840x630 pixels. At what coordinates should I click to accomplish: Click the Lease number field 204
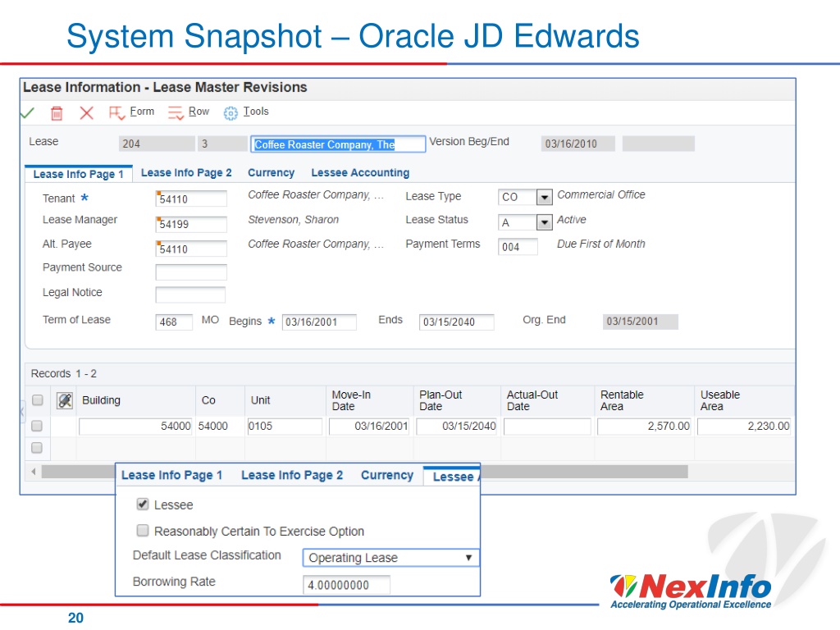pyautogui.click(x=157, y=144)
